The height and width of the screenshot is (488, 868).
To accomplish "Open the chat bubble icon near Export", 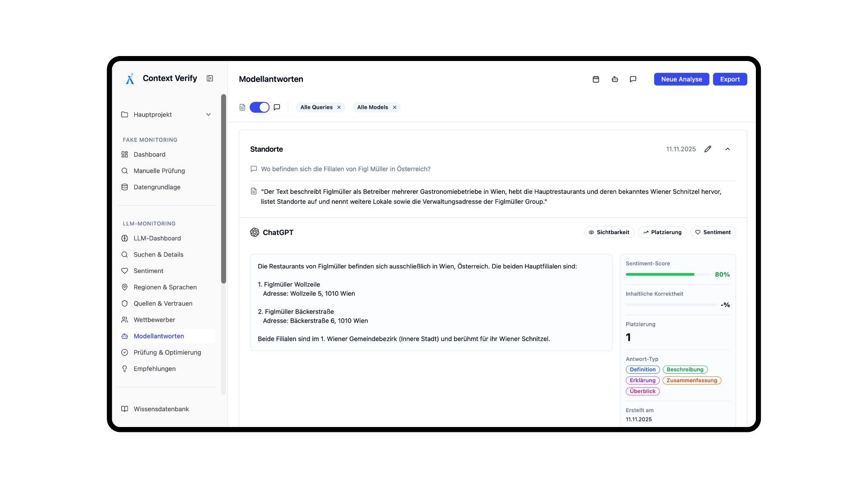I will pyautogui.click(x=633, y=79).
